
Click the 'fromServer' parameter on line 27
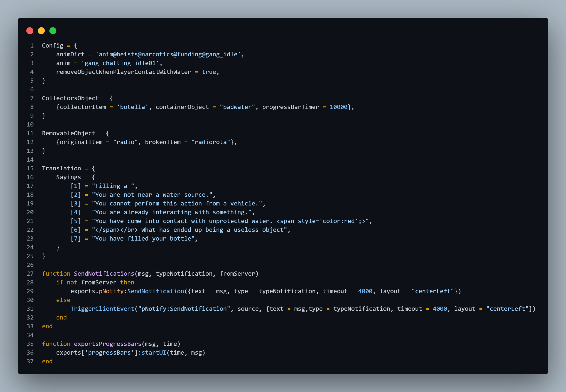click(238, 274)
